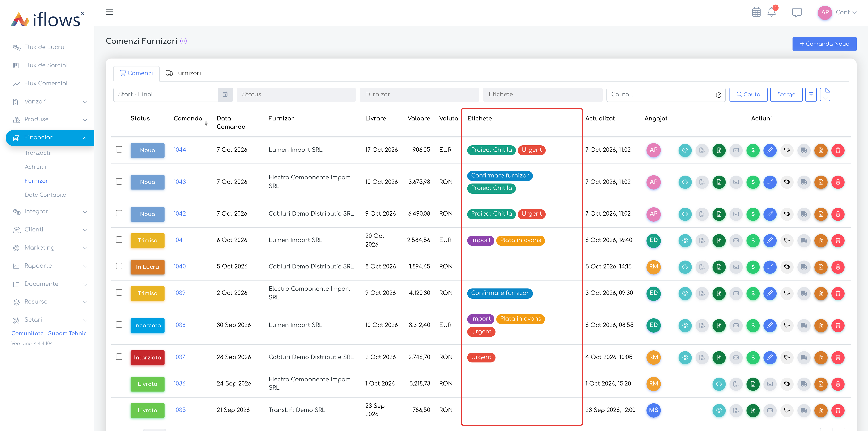Click the Cauta search input field
Screen dimensions: 868x431
pyautogui.click(x=666, y=94)
